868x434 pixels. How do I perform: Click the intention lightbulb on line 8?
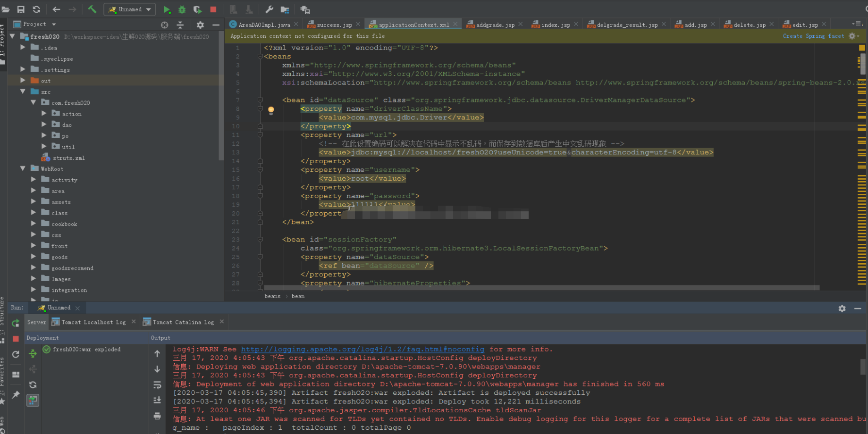point(271,110)
